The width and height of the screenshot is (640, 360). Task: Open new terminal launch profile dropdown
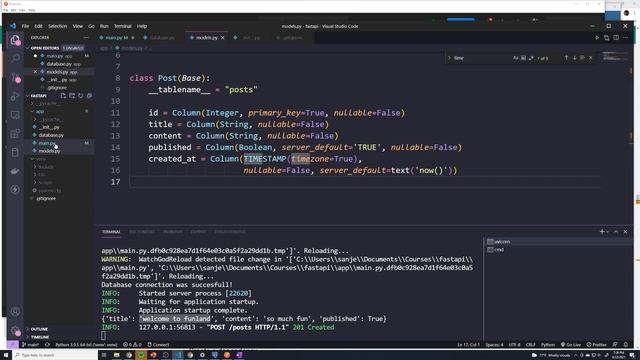[x=608, y=232]
